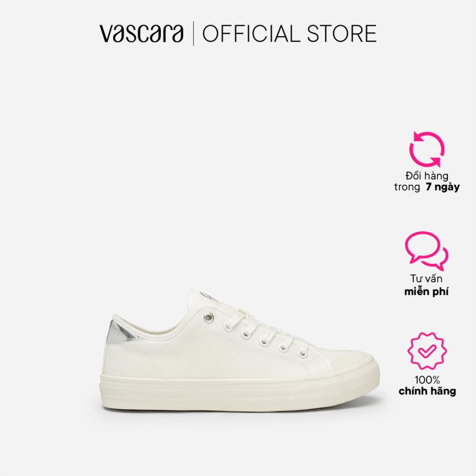Select the OFFICIAL STORE header text

tap(290, 34)
